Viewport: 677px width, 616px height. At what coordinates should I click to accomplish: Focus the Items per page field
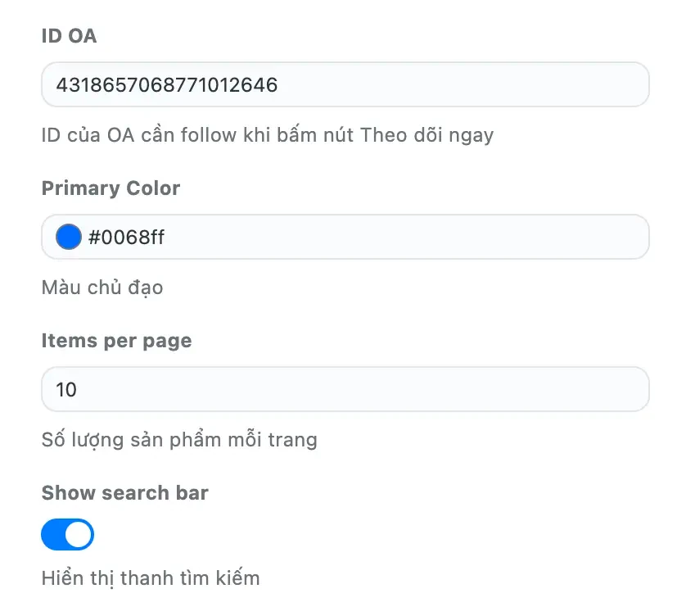click(x=345, y=389)
